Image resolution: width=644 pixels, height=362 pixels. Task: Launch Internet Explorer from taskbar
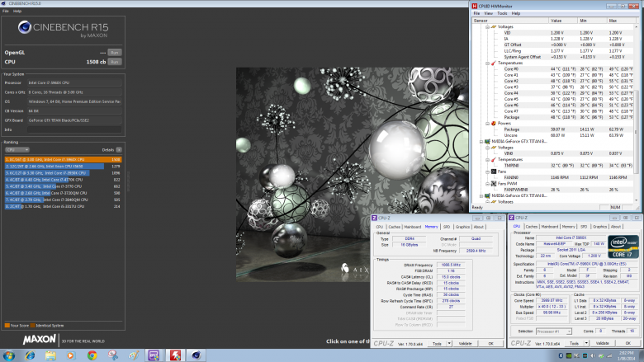pyautogui.click(x=30, y=355)
